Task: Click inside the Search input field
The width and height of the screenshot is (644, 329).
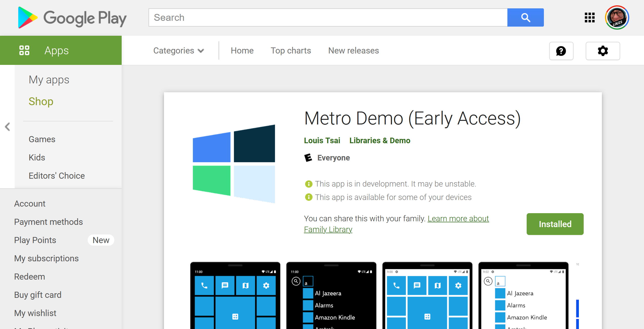Action: coord(328,17)
